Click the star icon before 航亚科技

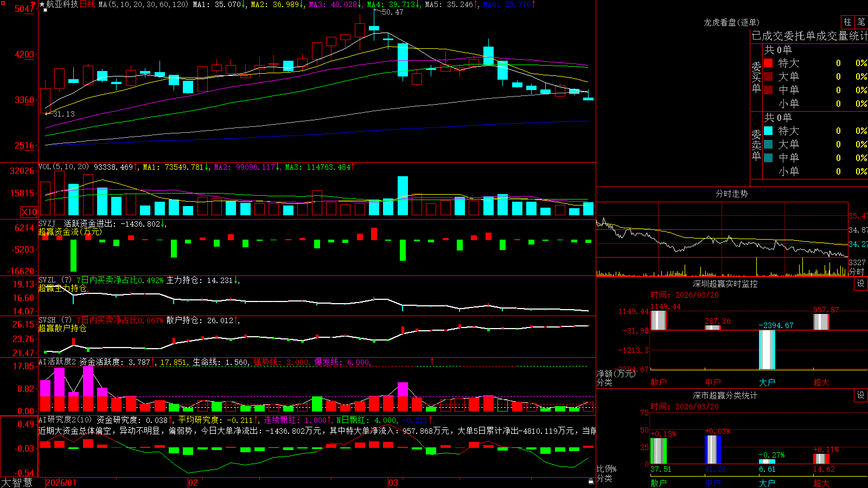[42, 4]
